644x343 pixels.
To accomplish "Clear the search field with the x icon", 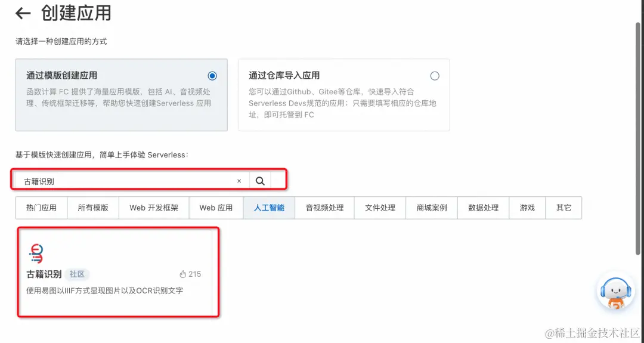I will pyautogui.click(x=239, y=181).
